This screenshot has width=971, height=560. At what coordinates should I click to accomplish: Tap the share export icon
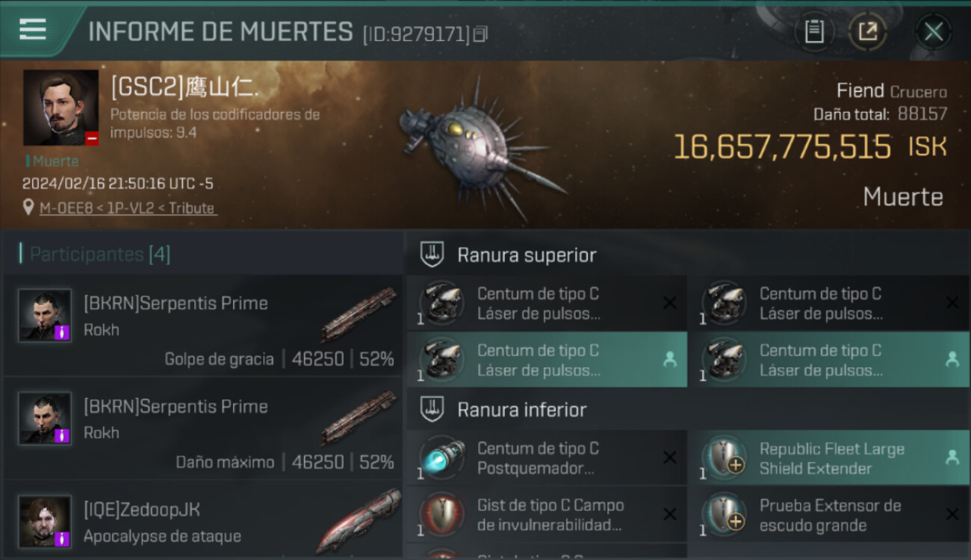pyautogui.click(x=867, y=31)
